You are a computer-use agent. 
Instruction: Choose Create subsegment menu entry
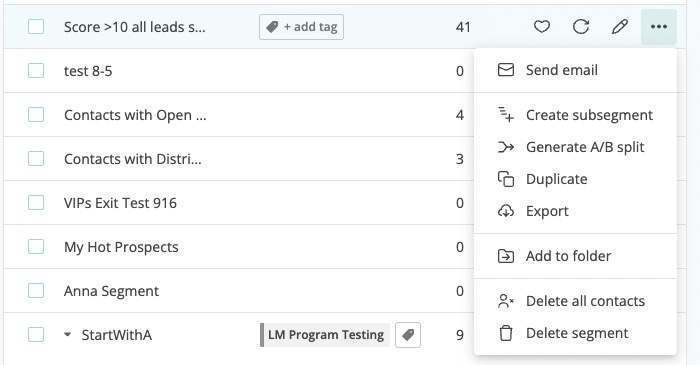[x=575, y=115]
